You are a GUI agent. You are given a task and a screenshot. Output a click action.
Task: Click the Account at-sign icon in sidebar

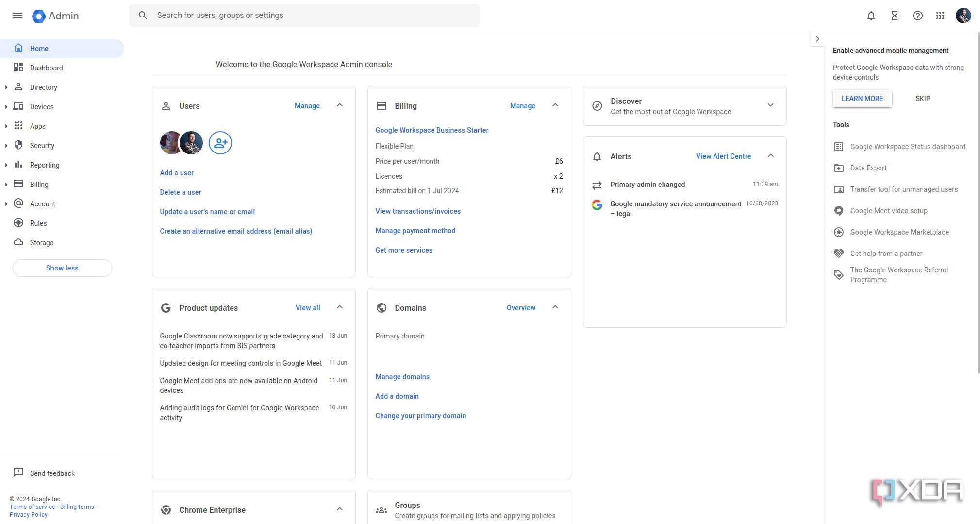coord(18,203)
